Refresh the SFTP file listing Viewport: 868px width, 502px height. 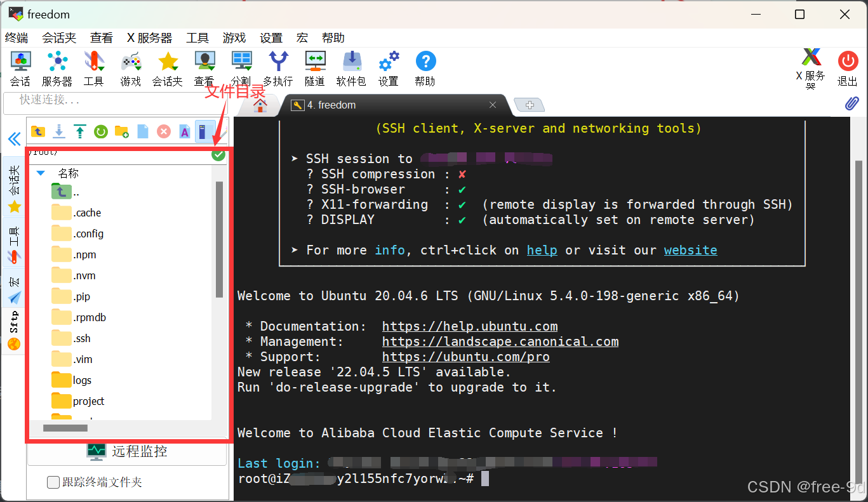pyautogui.click(x=100, y=131)
